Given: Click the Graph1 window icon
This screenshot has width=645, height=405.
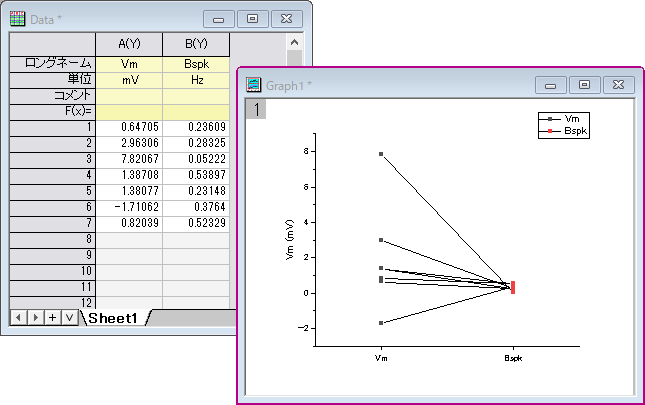Looking at the screenshot, I should 253,85.
